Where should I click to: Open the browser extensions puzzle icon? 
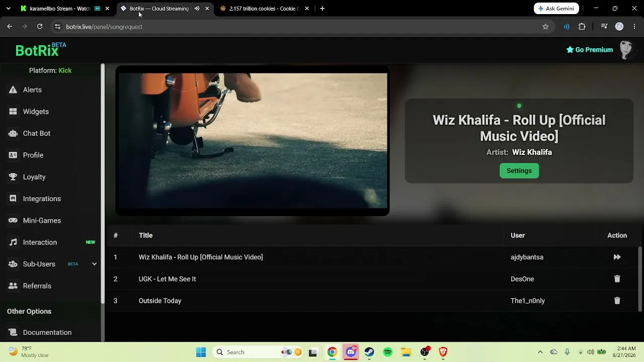(582, 27)
